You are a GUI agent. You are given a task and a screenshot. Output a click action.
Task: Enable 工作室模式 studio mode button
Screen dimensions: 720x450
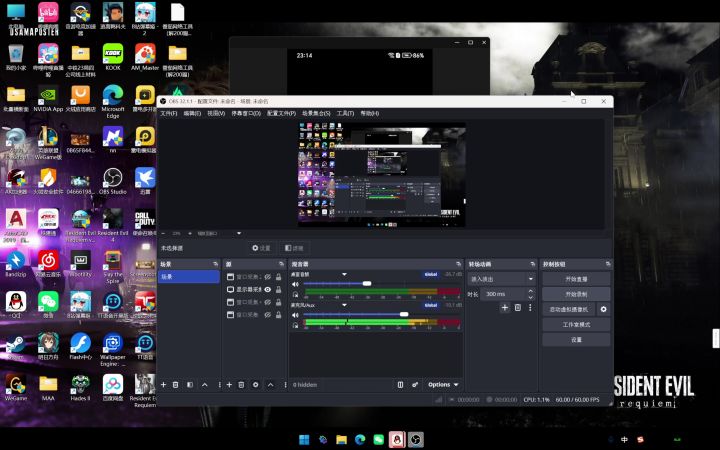click(x=576, y=325)
